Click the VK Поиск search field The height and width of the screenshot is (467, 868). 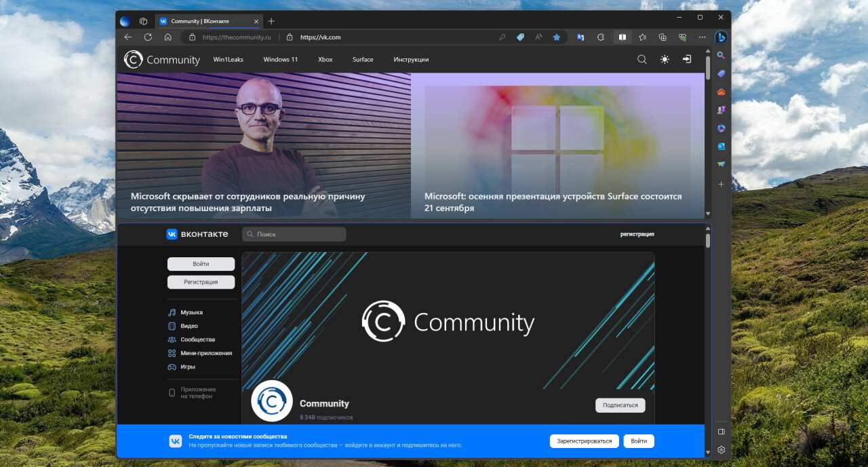(294, 234)
